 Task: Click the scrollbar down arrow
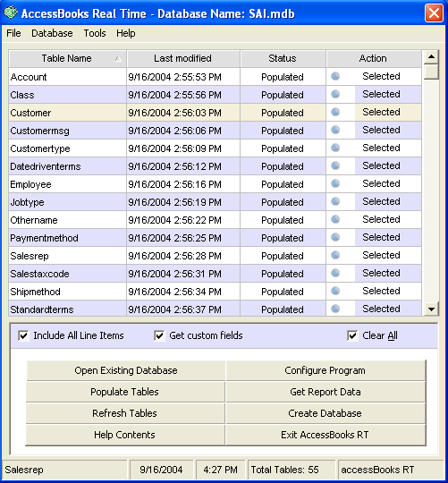coord(431,309)
